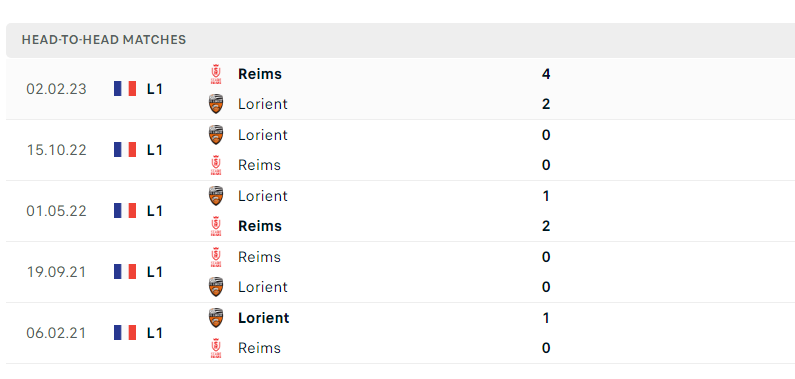Viewport: 795px width, 379px height.
Task: Click the score 4 for Reims
Action: click(x=546, y=74)
